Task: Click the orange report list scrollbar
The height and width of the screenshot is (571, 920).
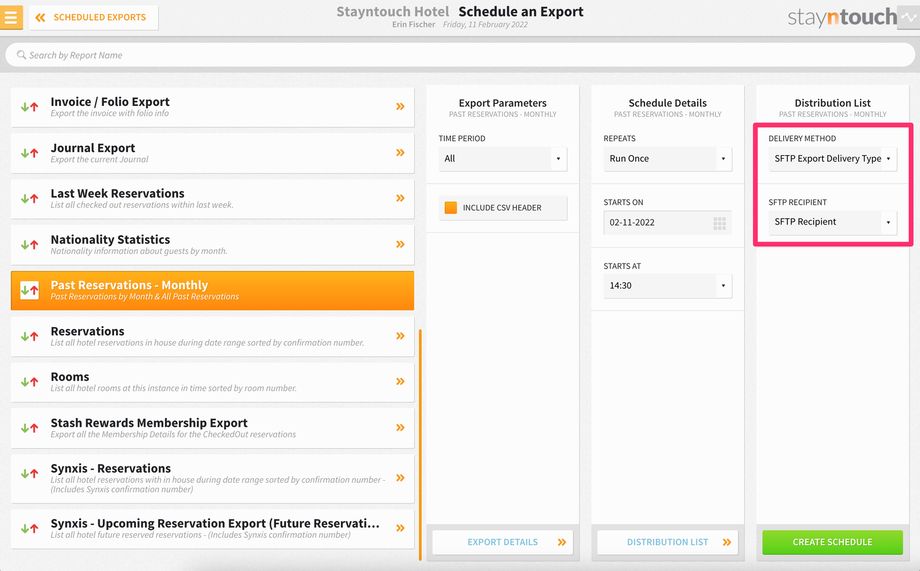Action: [420, 445]
